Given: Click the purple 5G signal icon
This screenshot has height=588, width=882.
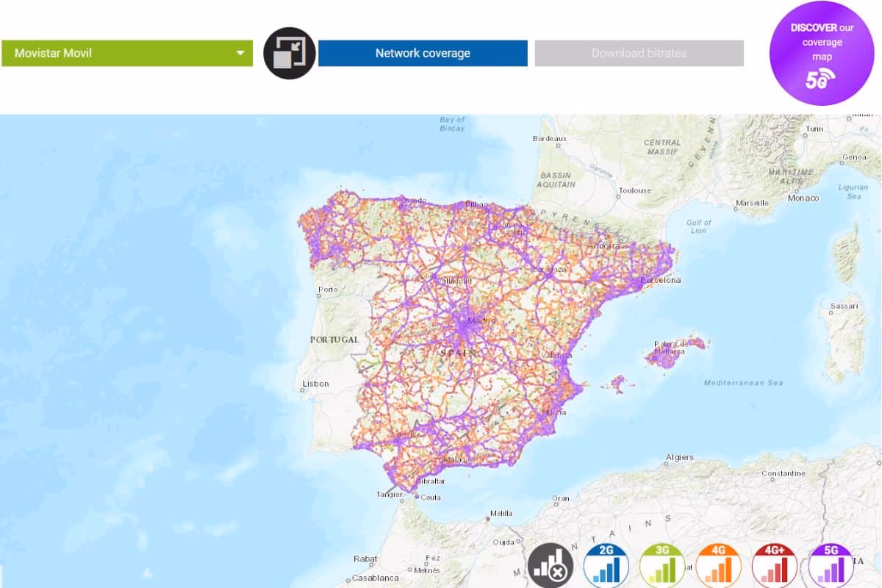Looking at the screenshot, I should coord(831,567).
